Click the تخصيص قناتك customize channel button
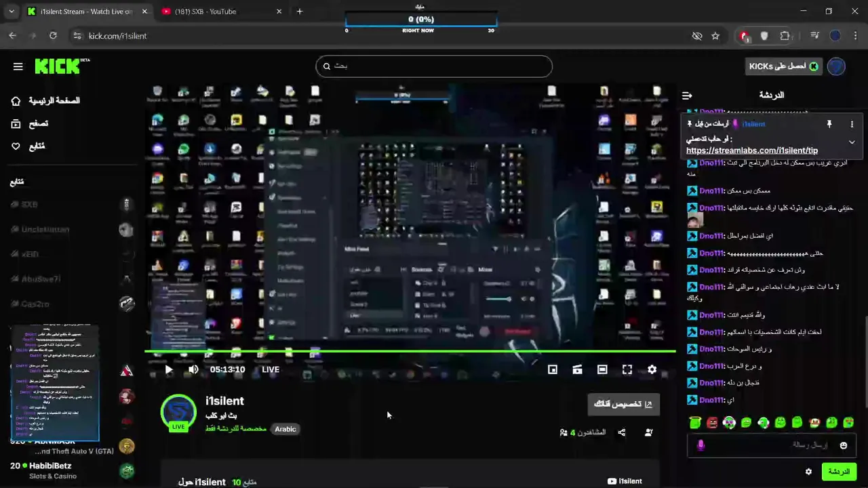 point(623,404)
